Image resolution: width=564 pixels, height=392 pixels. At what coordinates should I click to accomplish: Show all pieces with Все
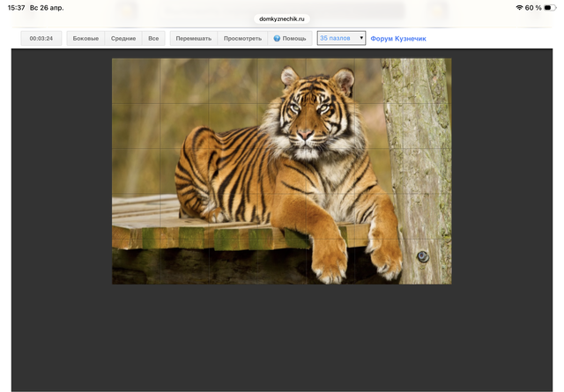[x=153, y=39]
